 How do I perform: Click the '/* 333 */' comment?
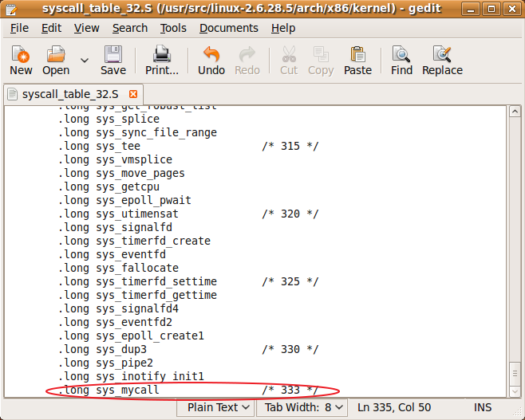pos(290,390)
